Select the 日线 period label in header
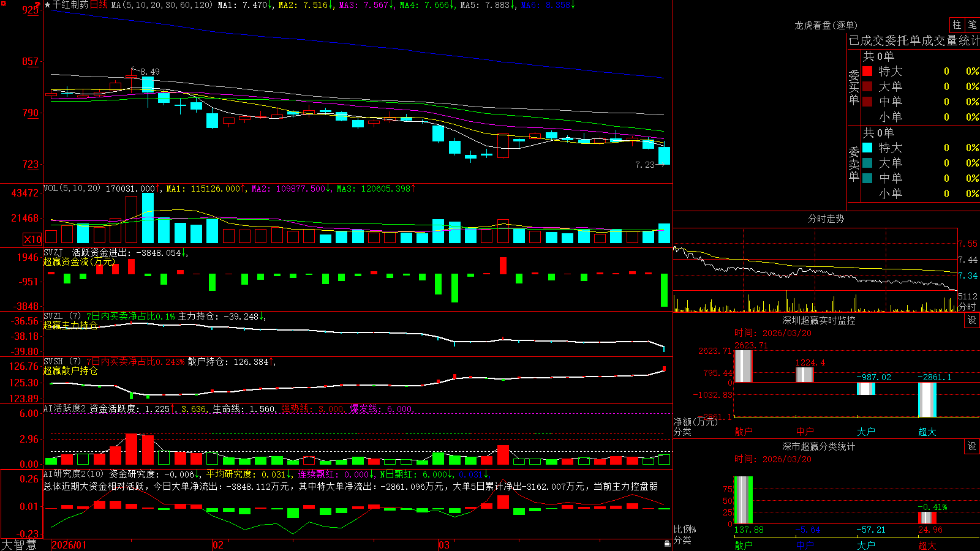 click(99, 5)
